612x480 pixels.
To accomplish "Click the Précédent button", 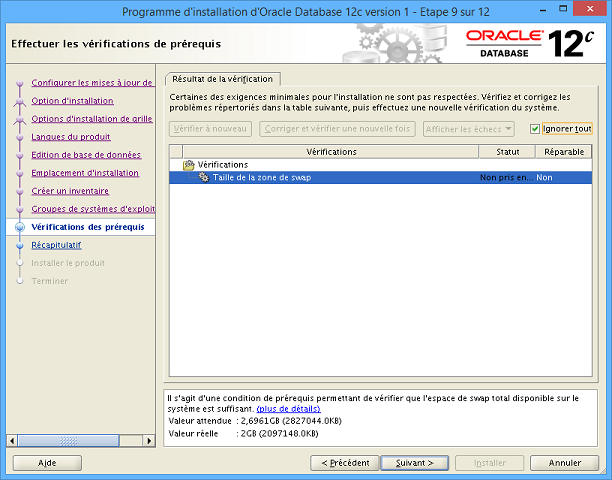I will coord(345,463).
